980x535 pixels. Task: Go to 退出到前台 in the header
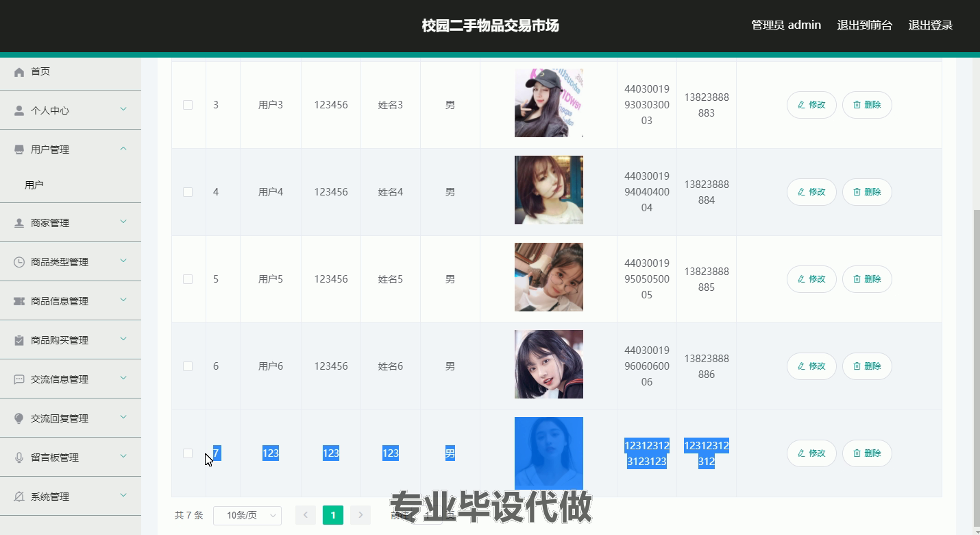point(865,25)
